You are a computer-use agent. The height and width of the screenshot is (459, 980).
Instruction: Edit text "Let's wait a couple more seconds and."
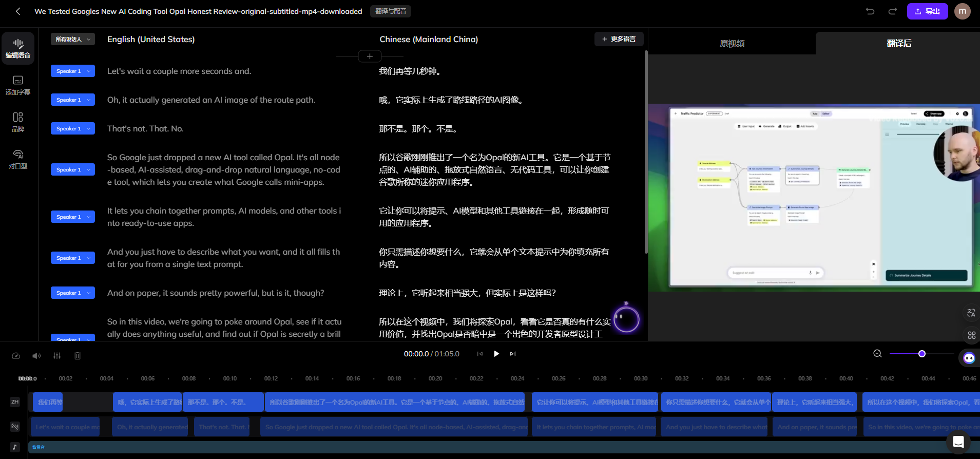[x=179, y=71]
